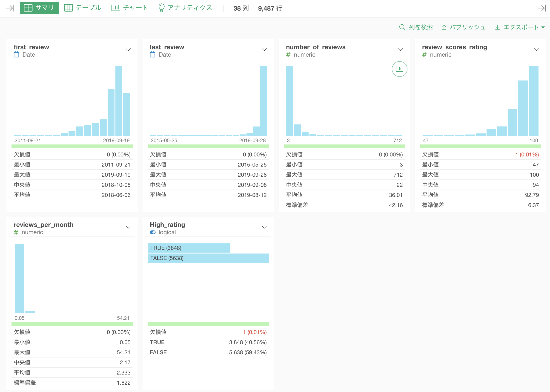Expand review_scores_rating column menu chevron

coord(536,50)
